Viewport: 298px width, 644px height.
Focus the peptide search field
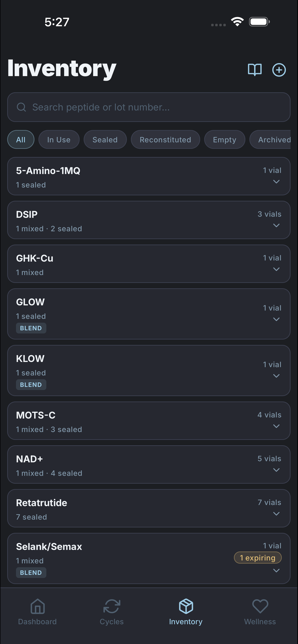pyautogui.click(x=149, y=107)
